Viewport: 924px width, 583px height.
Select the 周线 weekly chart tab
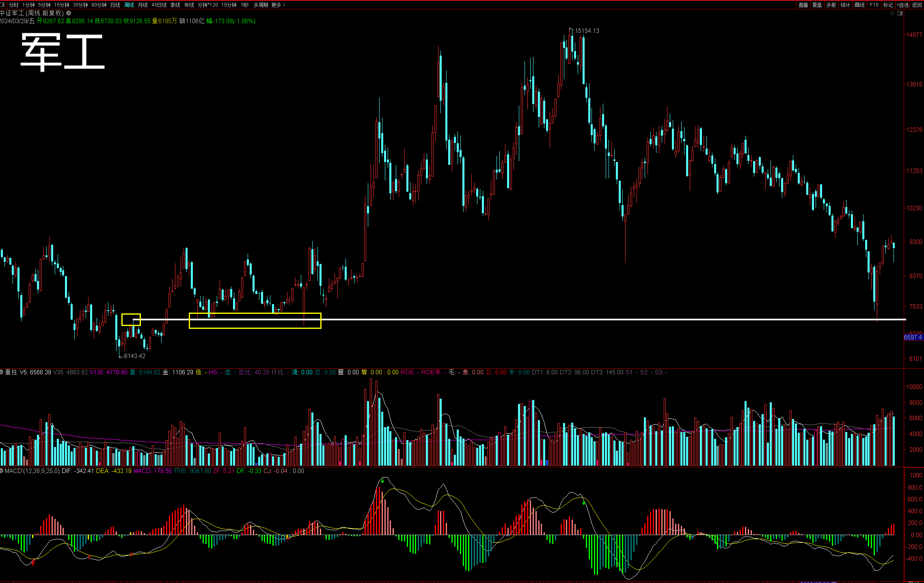(x=129, y=5)
